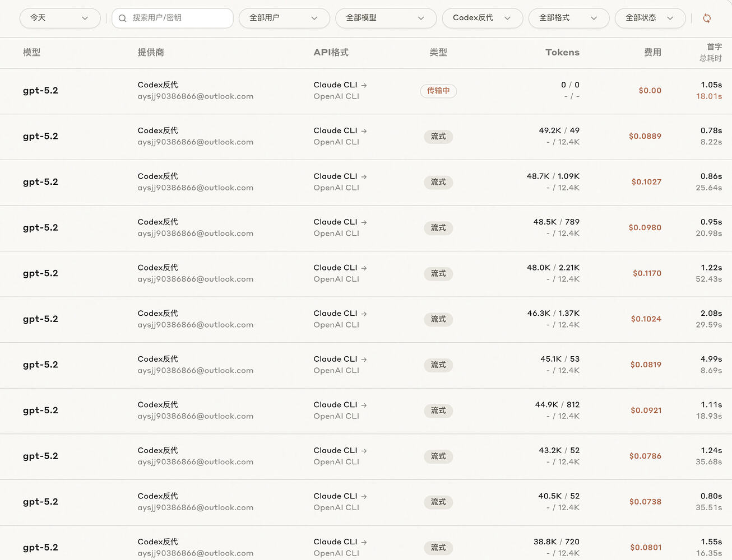The image size is (732, 560).
Task: Click the magnifier icon in the search box
Action: pos(122,18)
